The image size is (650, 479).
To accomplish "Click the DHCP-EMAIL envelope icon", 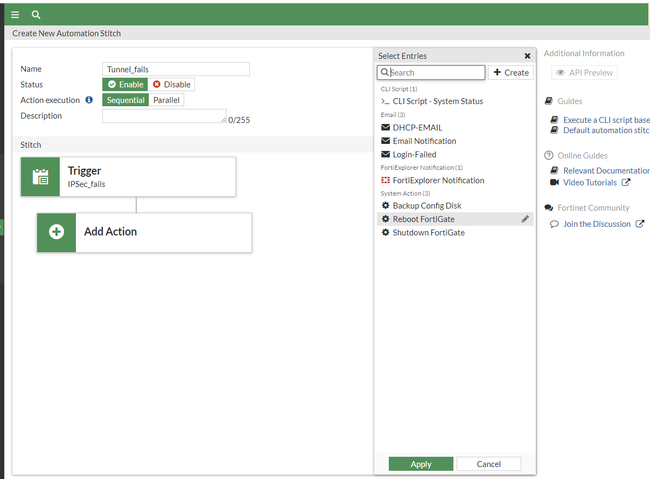I will click(x=385, y=127).
